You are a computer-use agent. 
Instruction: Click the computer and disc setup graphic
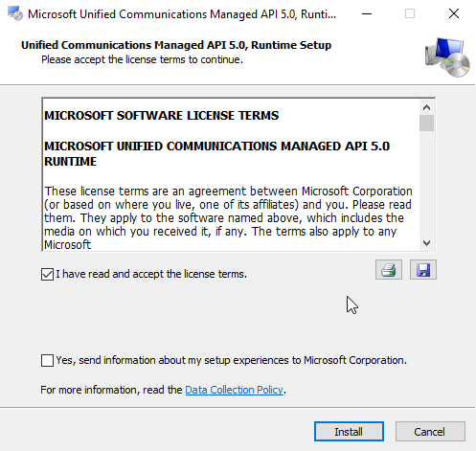pyautogui.click(x=447, y=57)
